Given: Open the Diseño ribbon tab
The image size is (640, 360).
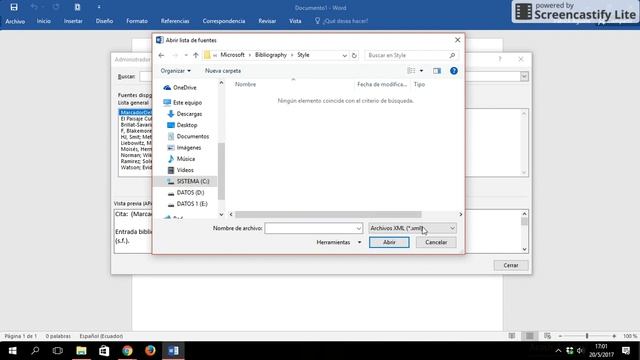Looking at the screenshot, I should point(104,21).
